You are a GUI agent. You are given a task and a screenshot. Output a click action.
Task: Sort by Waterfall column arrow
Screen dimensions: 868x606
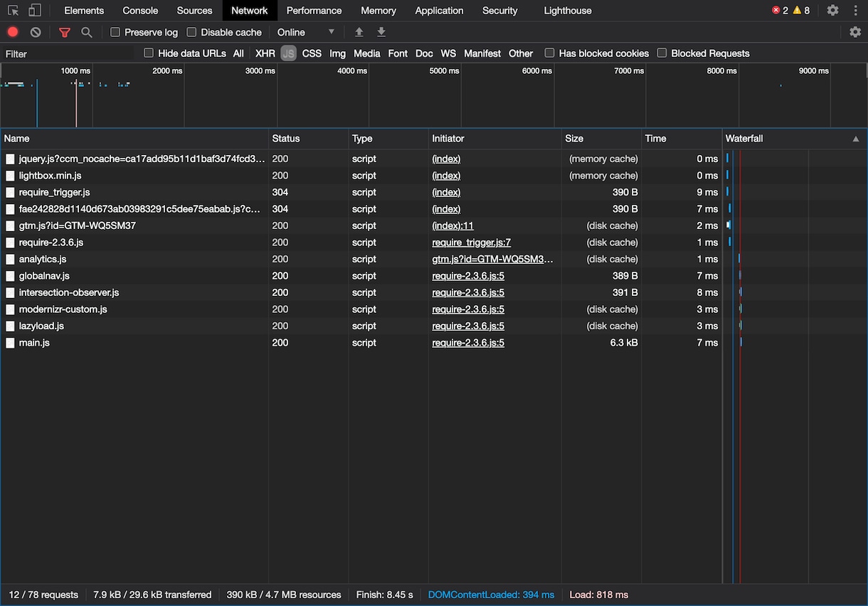click(856, 139)
